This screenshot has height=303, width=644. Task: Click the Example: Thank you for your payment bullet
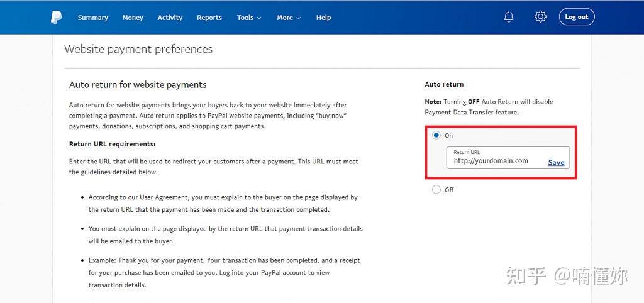225,272
